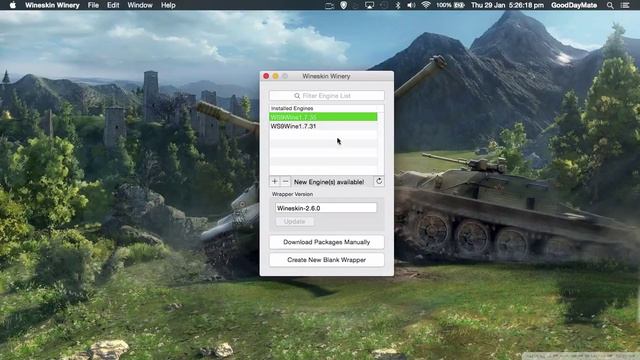Open the AirPlay display menu
The image size is (640, 360).
click(369, 5)
